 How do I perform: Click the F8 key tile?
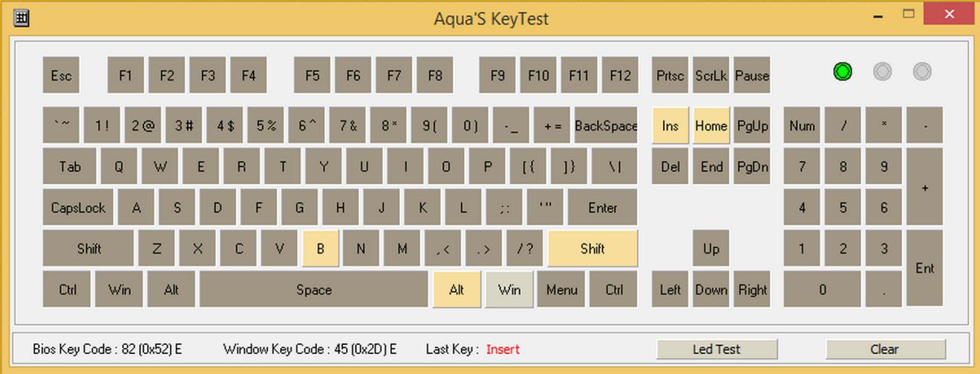(435, 75)
